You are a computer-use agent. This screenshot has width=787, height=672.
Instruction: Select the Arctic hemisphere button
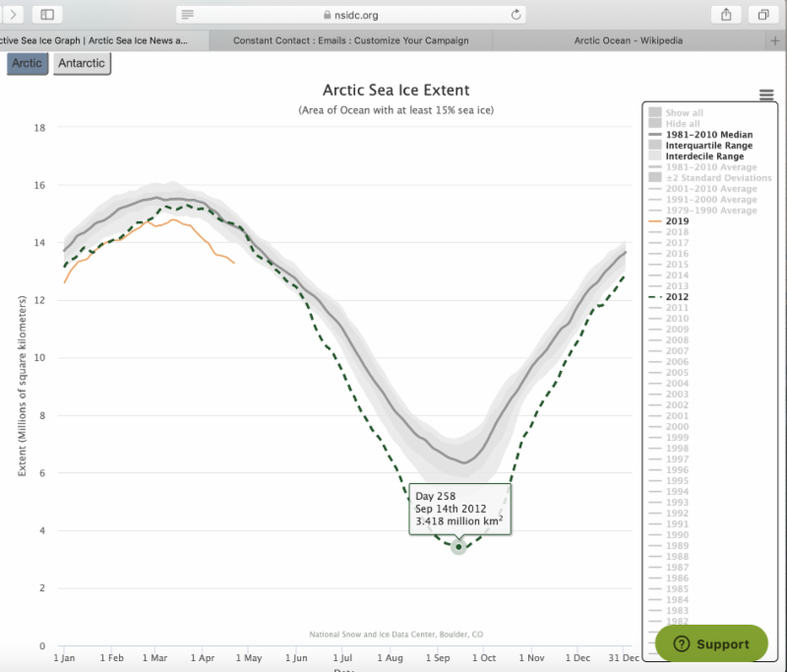click(x=28, y=63)
